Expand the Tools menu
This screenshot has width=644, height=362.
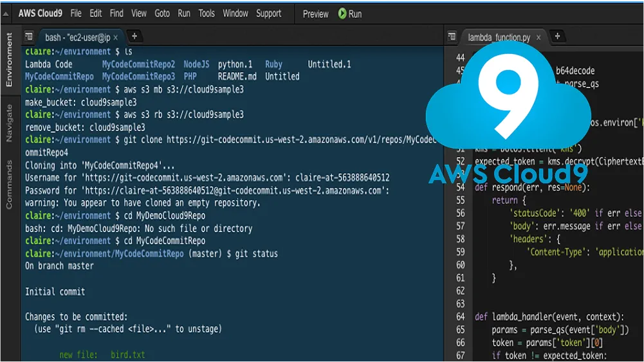(207, 14)
